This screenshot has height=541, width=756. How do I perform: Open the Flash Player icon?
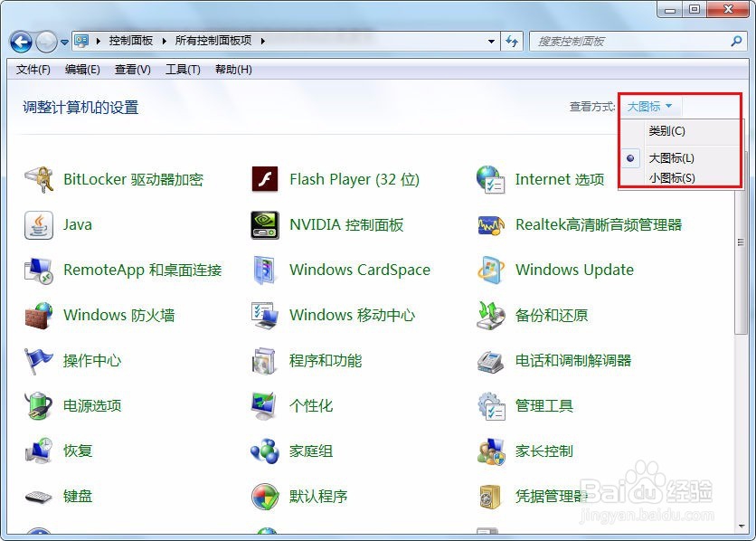tap(265, 179)
